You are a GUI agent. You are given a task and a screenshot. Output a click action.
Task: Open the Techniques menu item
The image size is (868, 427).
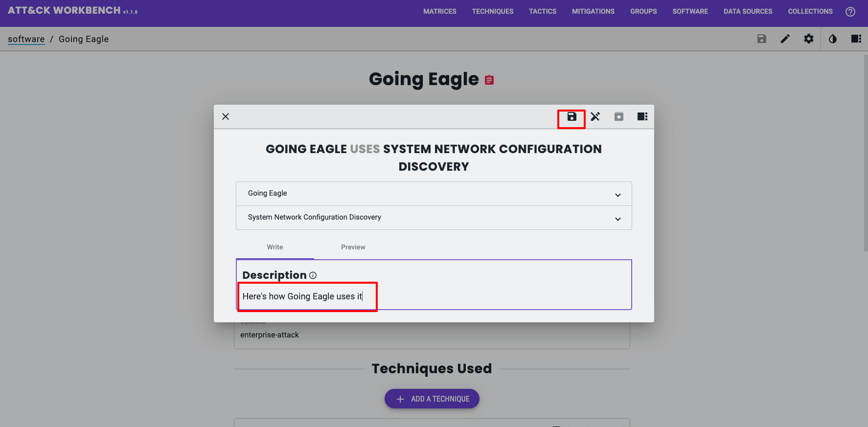point(492,12)
